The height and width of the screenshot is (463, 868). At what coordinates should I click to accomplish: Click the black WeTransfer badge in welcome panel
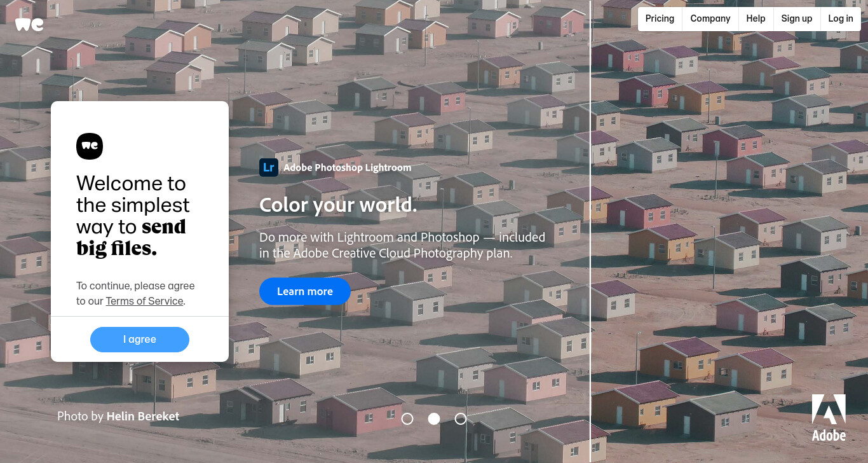coord(90,146)
